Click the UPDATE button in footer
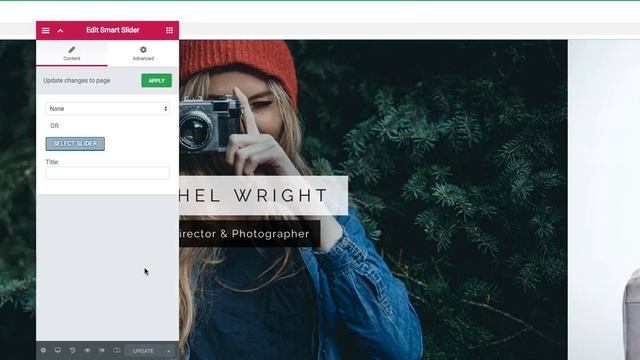 pos(143,351)
